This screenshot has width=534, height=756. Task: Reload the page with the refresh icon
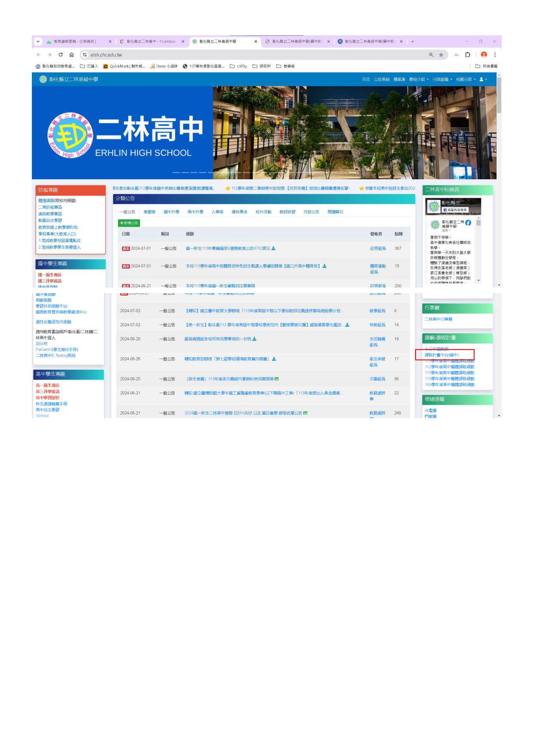point(61,55)
